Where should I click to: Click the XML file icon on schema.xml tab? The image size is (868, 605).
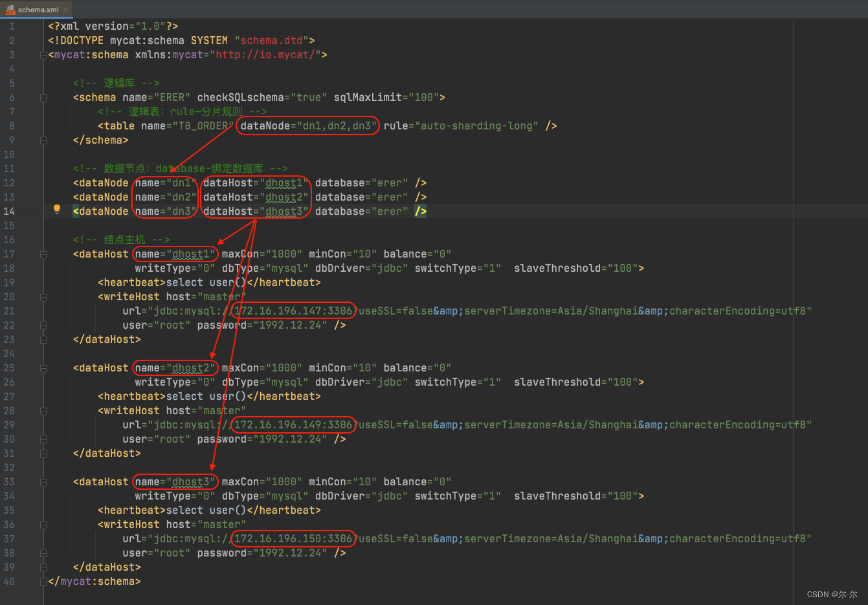[x=10, y=10]
